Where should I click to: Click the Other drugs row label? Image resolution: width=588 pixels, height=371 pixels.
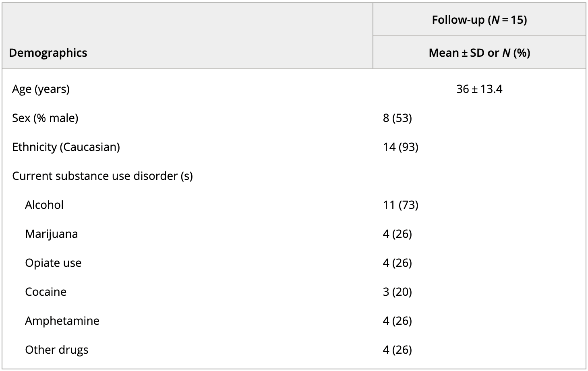[56, 350]
